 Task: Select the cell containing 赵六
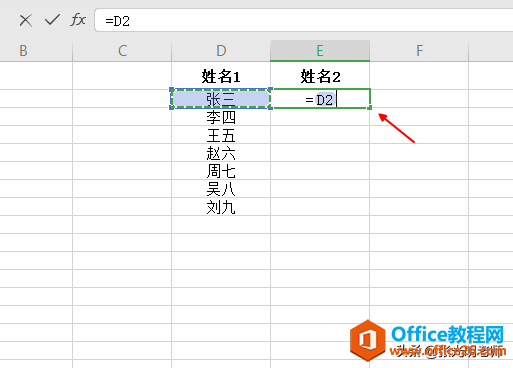tap(221, 153)
